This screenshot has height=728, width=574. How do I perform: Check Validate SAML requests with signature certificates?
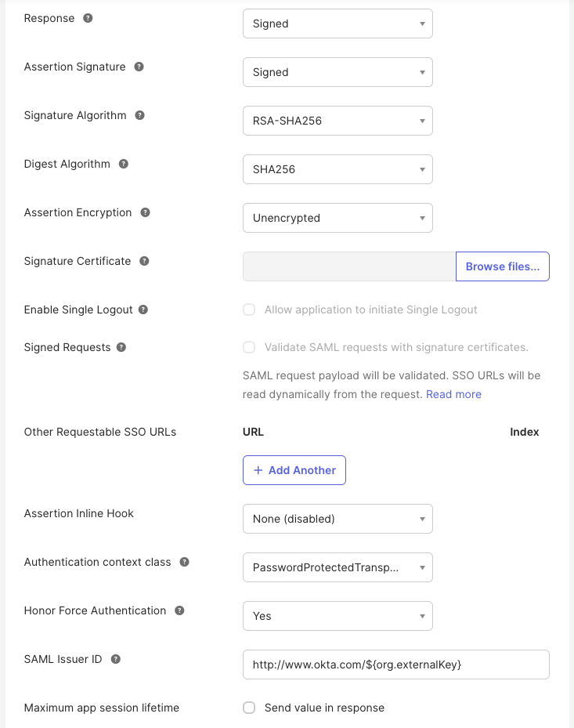click(249, 347)
